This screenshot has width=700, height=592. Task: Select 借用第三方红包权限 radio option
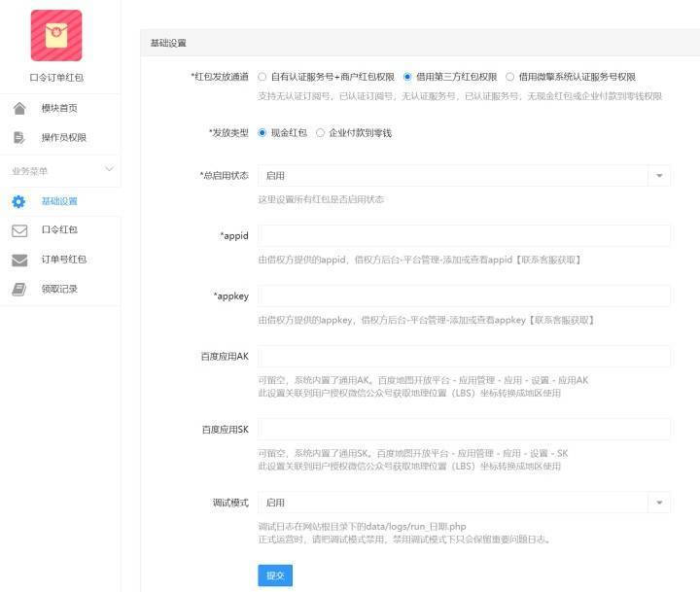(x=407, y=77)
